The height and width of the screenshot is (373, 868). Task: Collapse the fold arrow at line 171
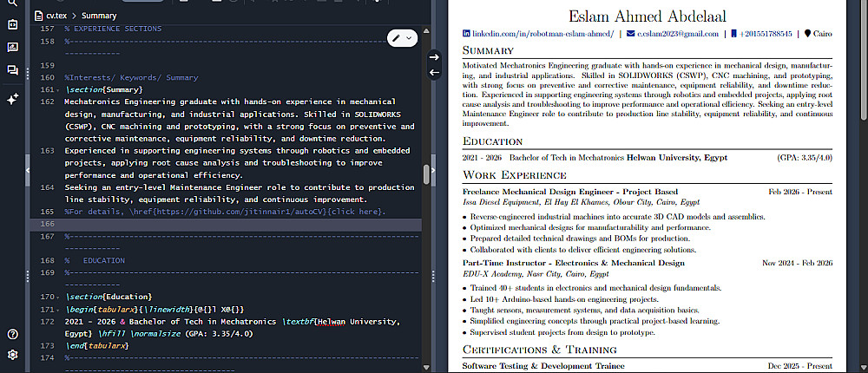[x=58, y=310]
